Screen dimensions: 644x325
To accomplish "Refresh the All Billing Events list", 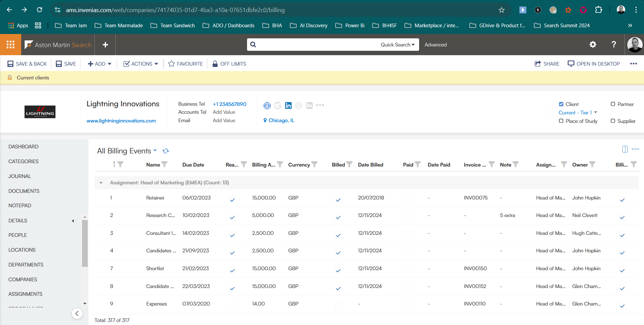I will 166,151.
